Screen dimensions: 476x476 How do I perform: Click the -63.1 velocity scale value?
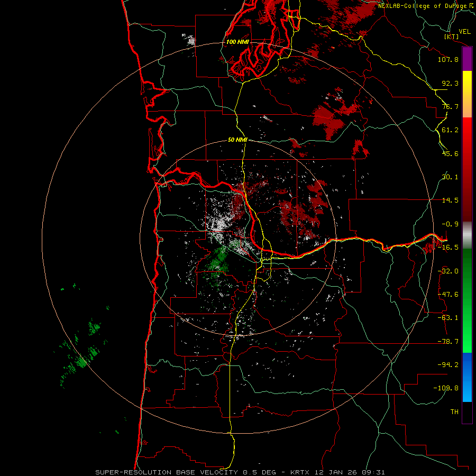click(x=448, y=318)
